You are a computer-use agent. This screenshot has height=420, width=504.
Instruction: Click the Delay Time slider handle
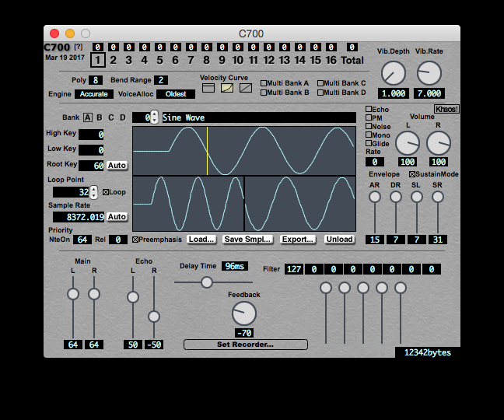[x=207, y=282]
